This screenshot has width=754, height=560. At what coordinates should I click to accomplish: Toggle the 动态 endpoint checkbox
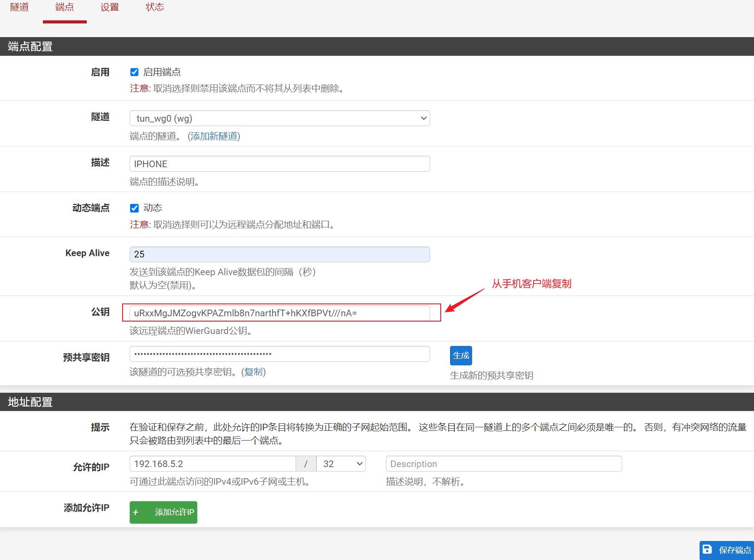click(x=135, y=208)
